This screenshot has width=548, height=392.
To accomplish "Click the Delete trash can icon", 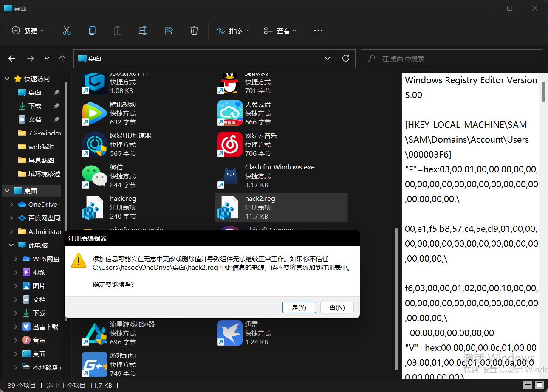I will pos(194,31).
